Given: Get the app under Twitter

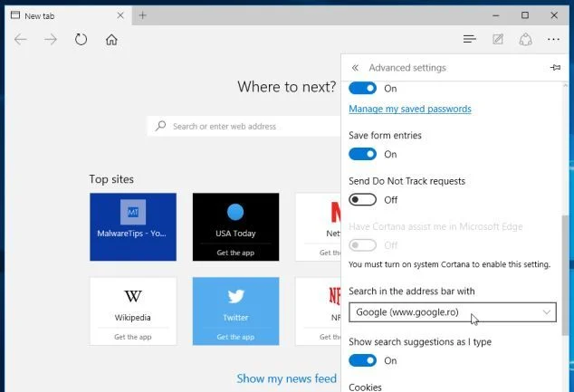Looking at the screenshot, I should click(x=235, y=337).
